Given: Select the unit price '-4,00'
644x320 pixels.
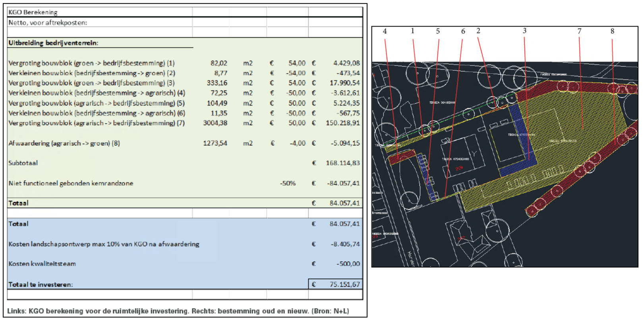Looking at the screenshot, I should [298, 143].
